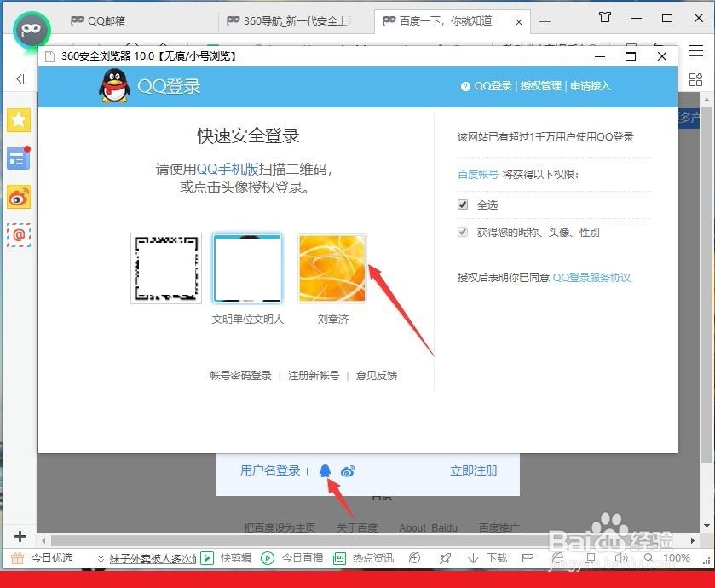Click the speed-up clock icon
This screenshot has height=588, width=715.
tap(414, 558)
